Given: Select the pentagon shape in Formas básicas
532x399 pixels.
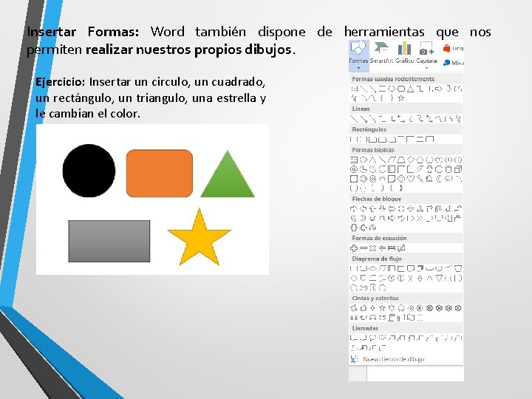Looking at the screenshot, I should coord(420,160).
